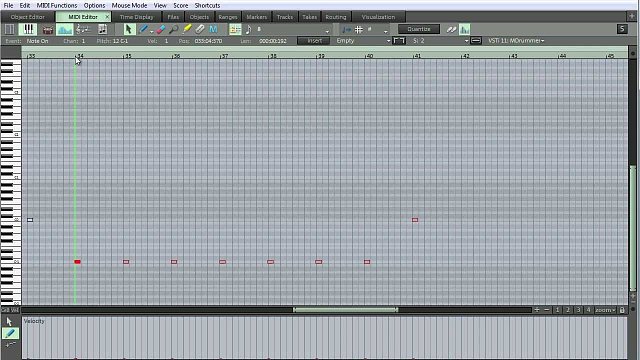640x360 pixels.
Task: Click the S solo button
Action: 622,29
